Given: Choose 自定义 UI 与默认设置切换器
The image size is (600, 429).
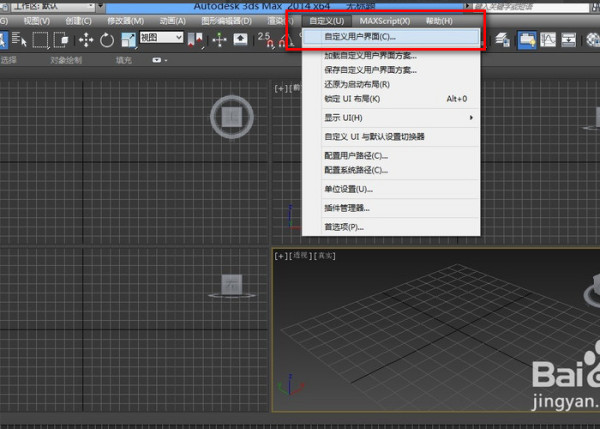Looking at the screenshot, I should point(391,137).
